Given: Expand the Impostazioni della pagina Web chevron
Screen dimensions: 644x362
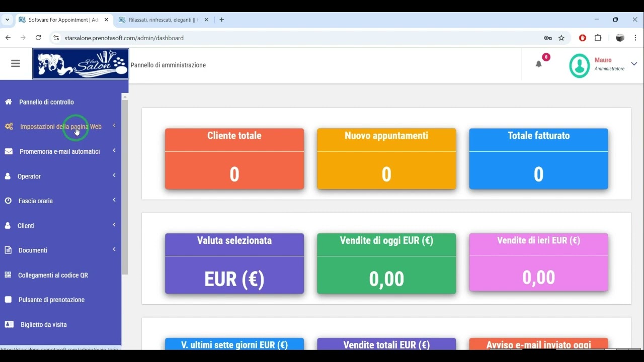Looking at the screenshot, I should click(114, 126).
